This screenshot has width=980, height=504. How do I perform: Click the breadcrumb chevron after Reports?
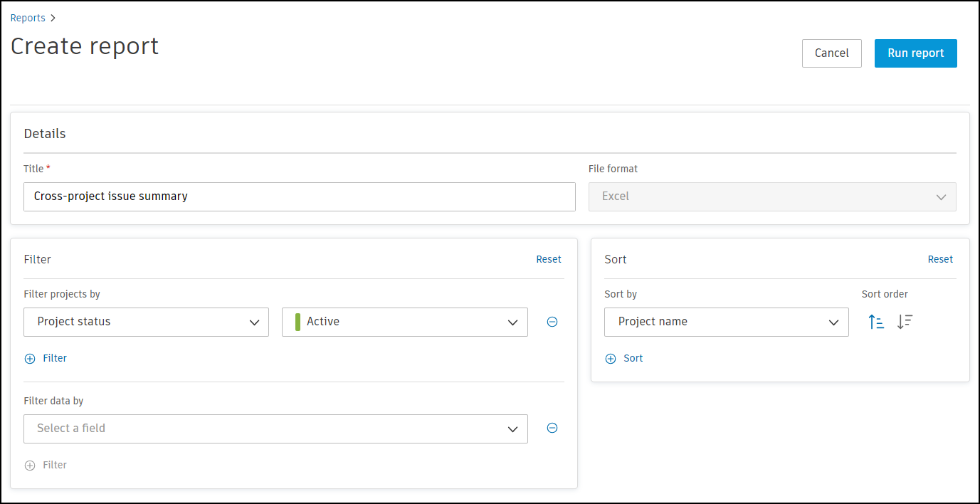click(53, 19)
